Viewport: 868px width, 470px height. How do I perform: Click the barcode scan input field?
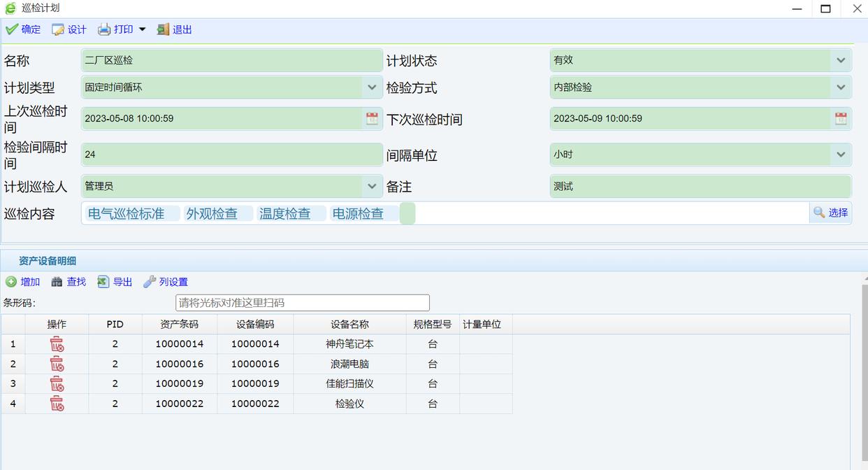pyautogui.click(x=302, y=303)
